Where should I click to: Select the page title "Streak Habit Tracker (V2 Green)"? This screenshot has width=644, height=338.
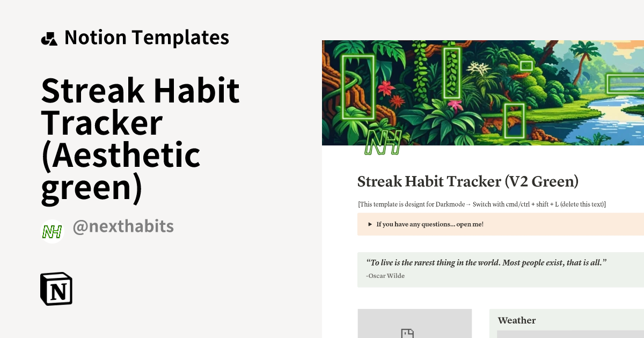click(468, 181)
